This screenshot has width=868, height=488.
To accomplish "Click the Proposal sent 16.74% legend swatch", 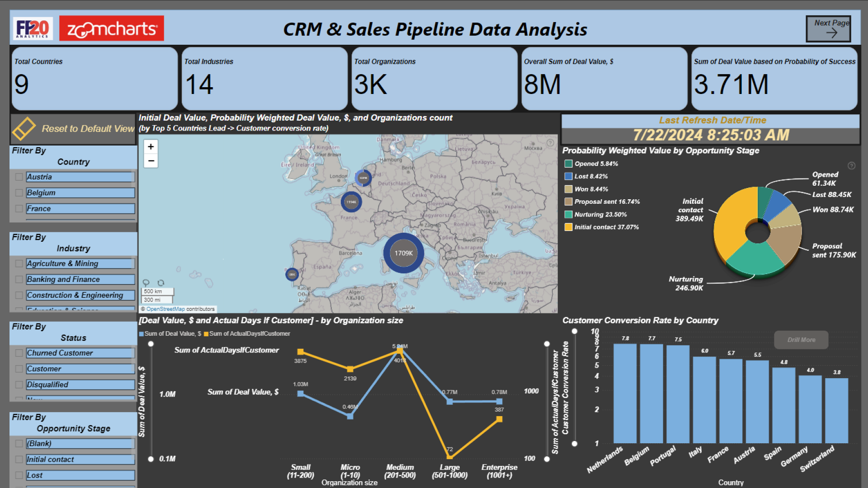I will click(568, 202).
